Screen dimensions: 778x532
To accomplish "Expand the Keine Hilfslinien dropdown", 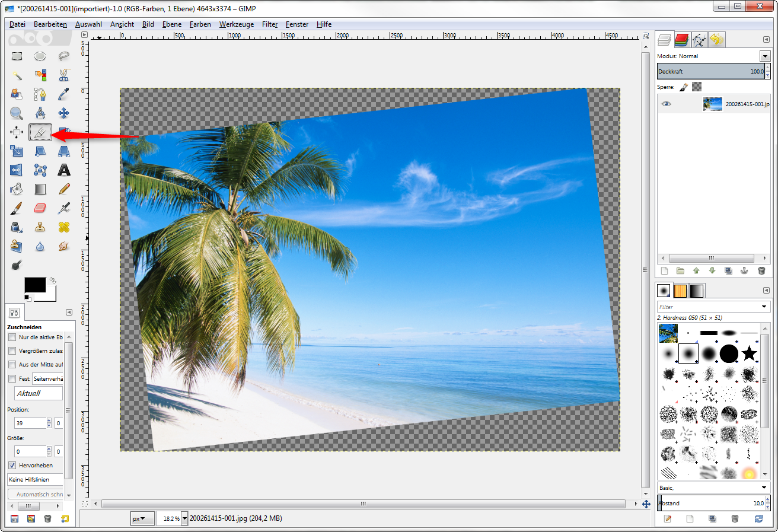I will pyautogui.click(x=36, y=479).
